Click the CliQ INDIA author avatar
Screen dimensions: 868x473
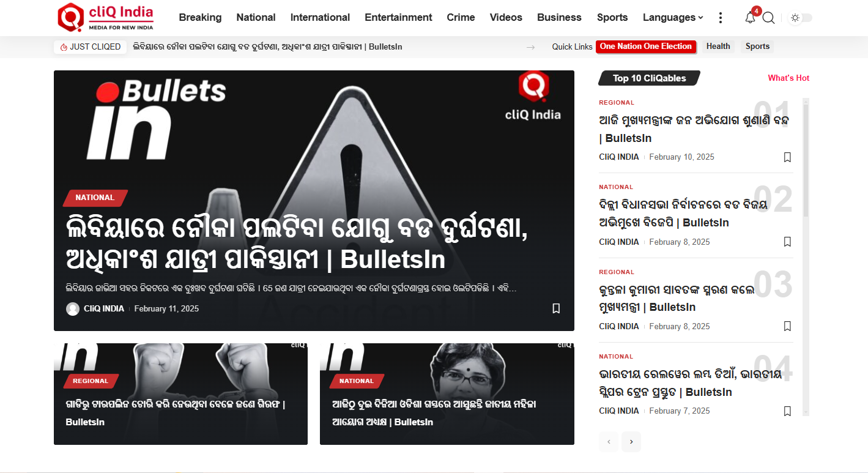coord(73,309)
